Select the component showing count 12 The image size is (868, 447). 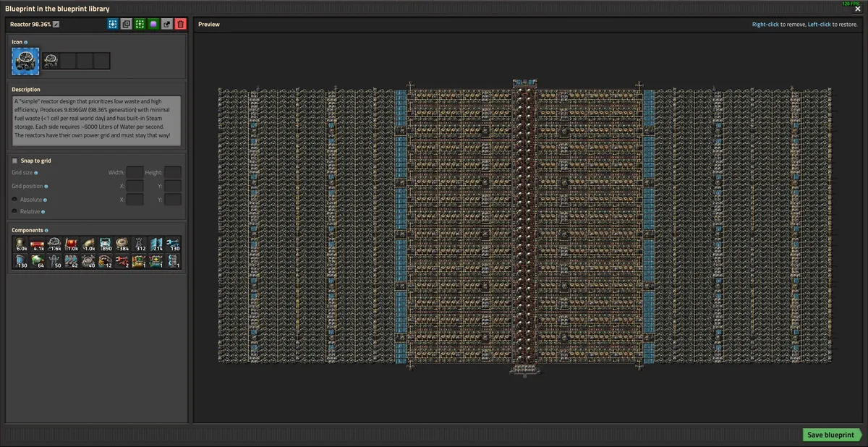(105, 260)
